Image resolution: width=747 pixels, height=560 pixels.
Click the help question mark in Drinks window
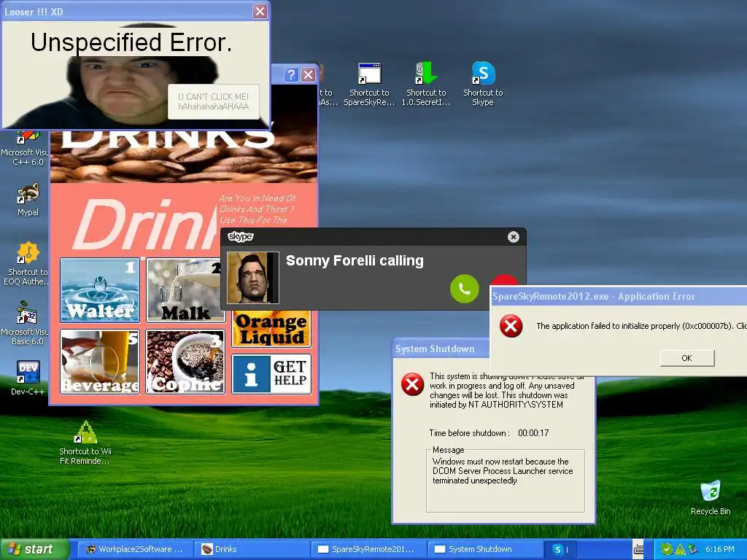coord(291,74)
